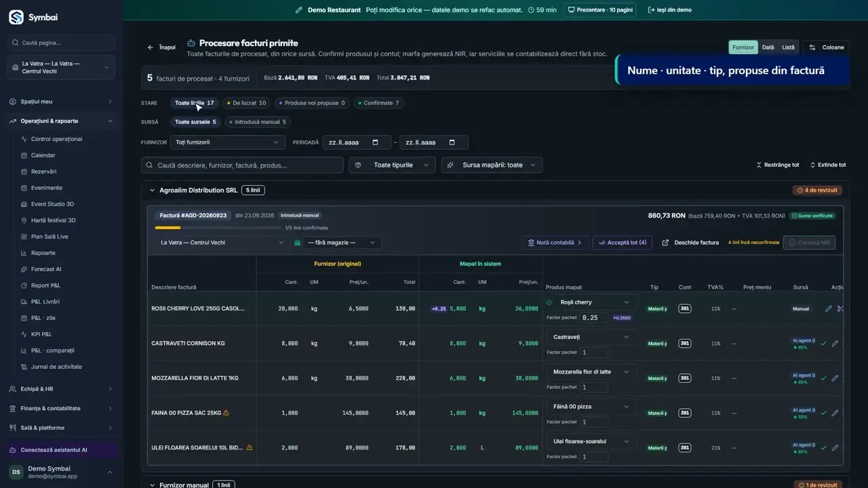Click the Deschide factura external link icon
The height and width of the screenshot is (488, 868).
(665, 243)
